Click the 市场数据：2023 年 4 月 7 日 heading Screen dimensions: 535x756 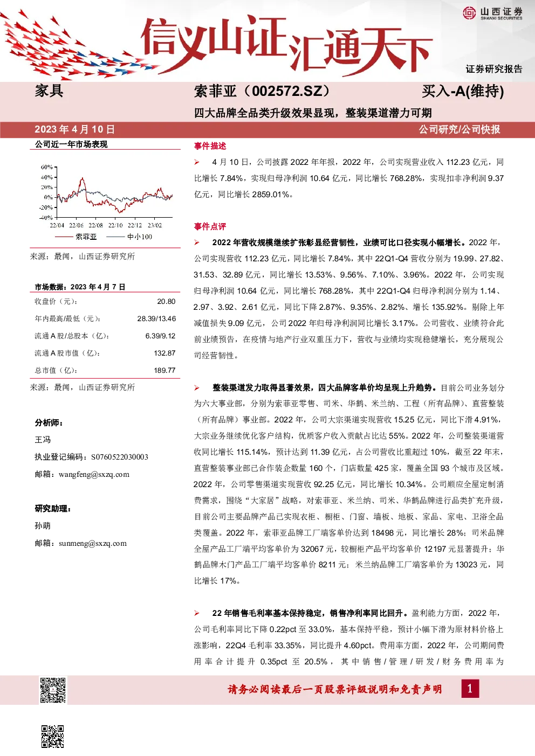[x=80, y=287]
